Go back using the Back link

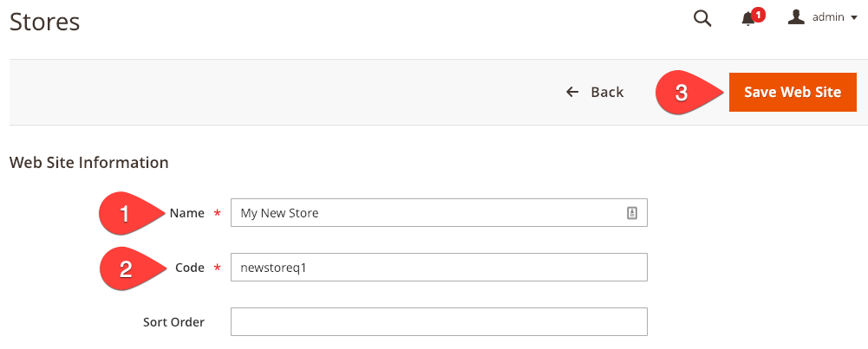tap(606, 92)
